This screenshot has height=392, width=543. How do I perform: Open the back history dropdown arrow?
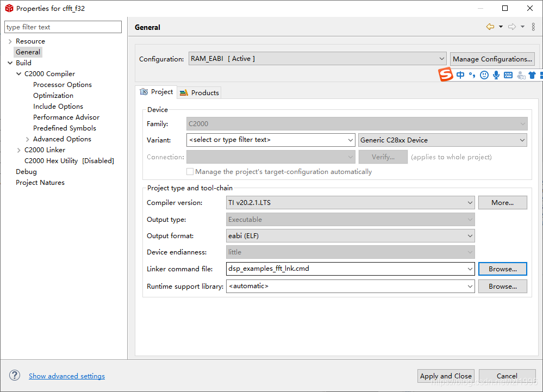click(501, 27)
